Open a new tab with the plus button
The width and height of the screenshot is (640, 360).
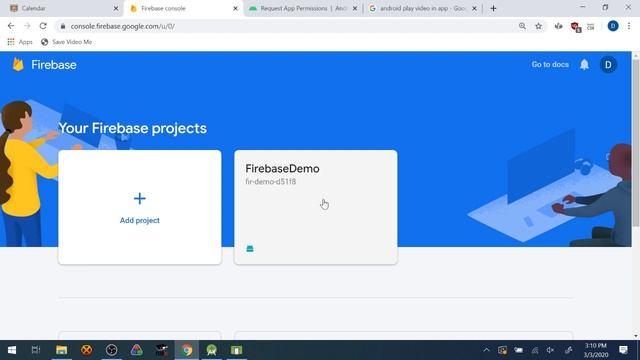click(x=493, y=8)
